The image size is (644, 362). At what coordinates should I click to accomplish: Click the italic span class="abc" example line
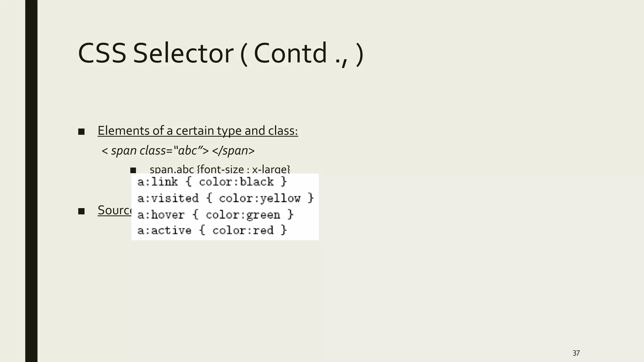178,151
